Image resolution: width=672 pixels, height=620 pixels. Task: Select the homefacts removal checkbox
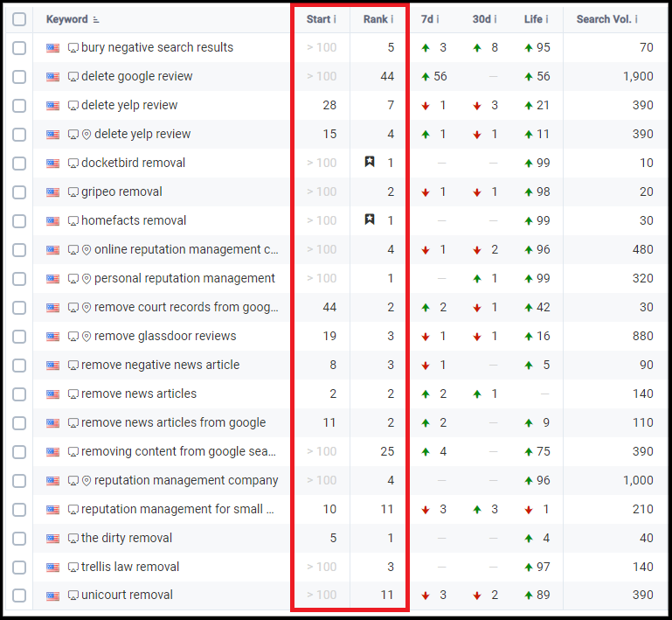click(x=19, y=221)
